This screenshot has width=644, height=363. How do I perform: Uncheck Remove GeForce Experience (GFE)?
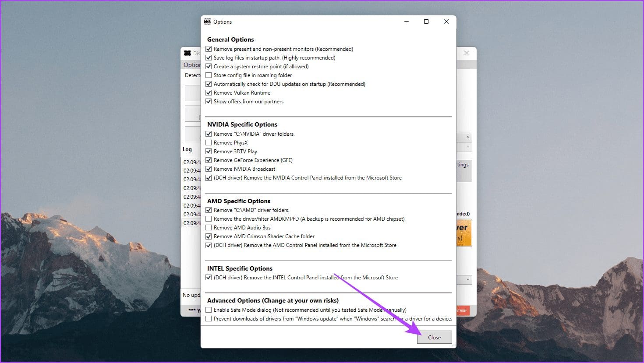pyautogui.click(x=209, y=160)
